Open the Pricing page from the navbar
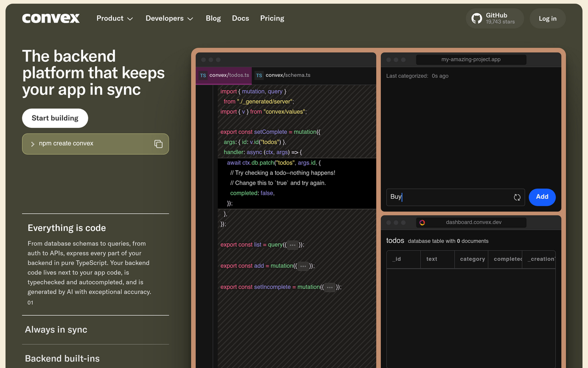The image size is (588, 368). click(x=272, y=18)
